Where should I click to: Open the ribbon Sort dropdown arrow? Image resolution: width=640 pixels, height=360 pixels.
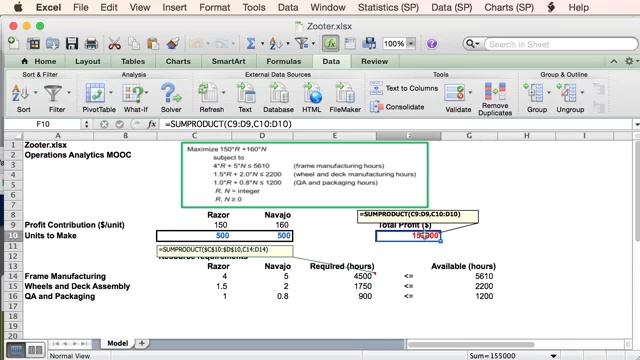tap(35, 93)
